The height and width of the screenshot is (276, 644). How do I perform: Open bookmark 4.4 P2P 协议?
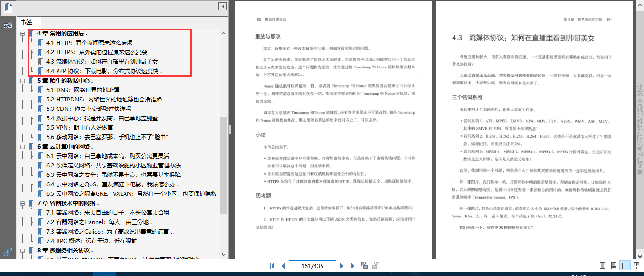105,71
